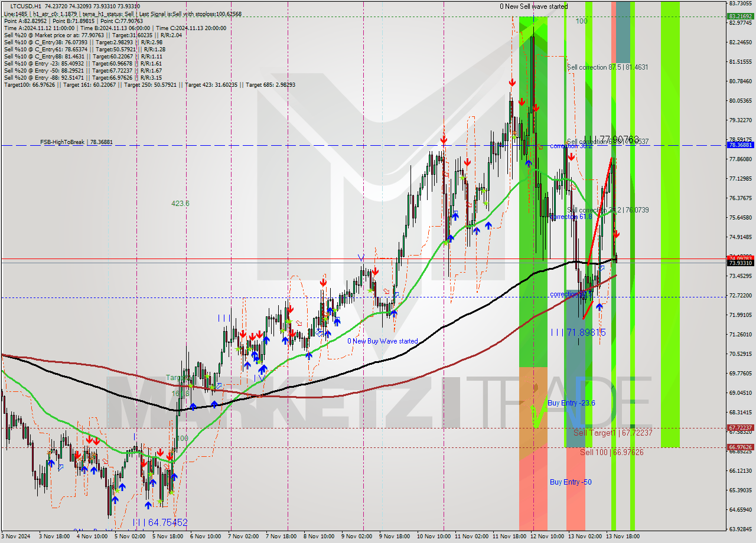Click the green 83.21692 price tag

(740, 17)
